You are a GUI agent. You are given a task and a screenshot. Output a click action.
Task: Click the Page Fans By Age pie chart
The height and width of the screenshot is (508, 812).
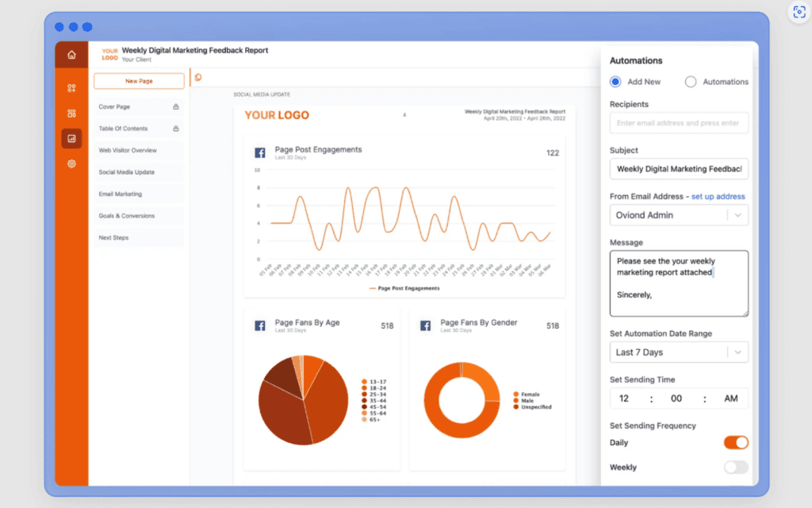coord(304,400)
